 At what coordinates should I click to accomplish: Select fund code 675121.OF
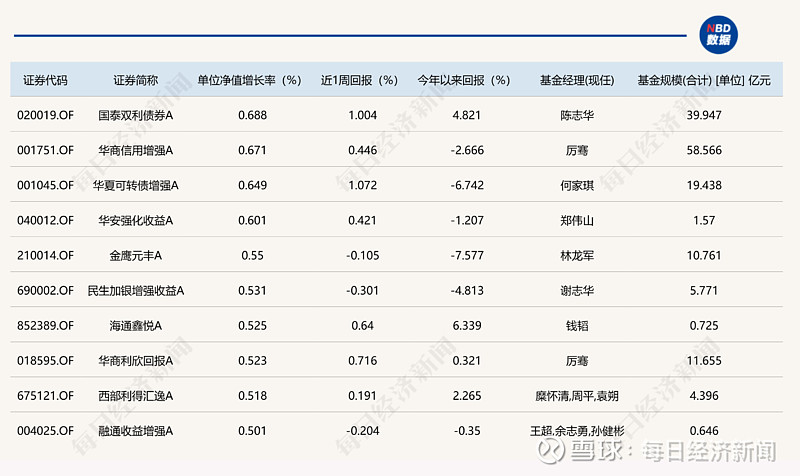point(45,396)
